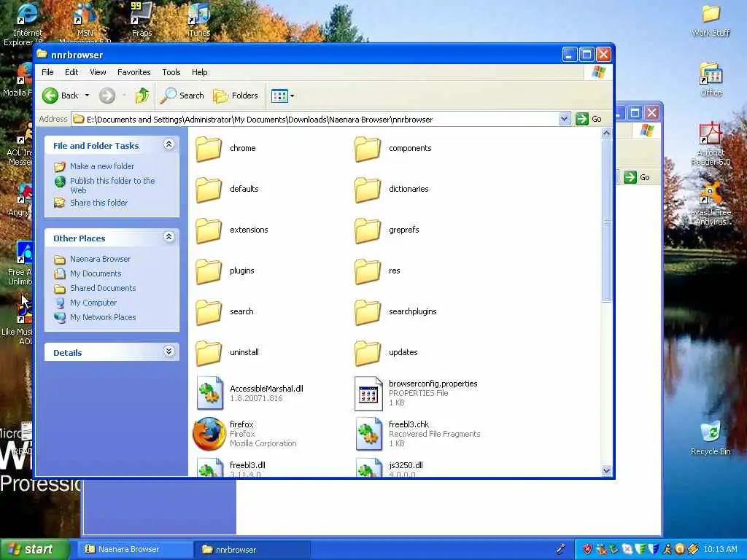Open iTunes desktop shortcut

(198, 20)
